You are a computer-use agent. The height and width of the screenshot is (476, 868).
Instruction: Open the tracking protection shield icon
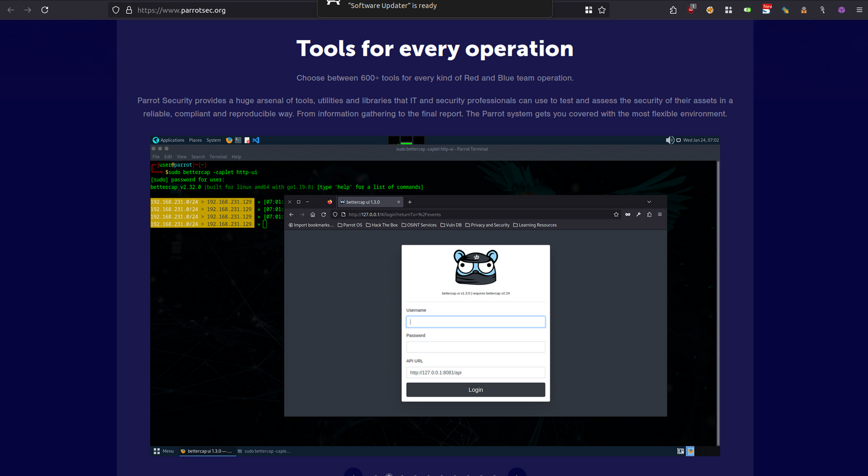coord(117,10)
